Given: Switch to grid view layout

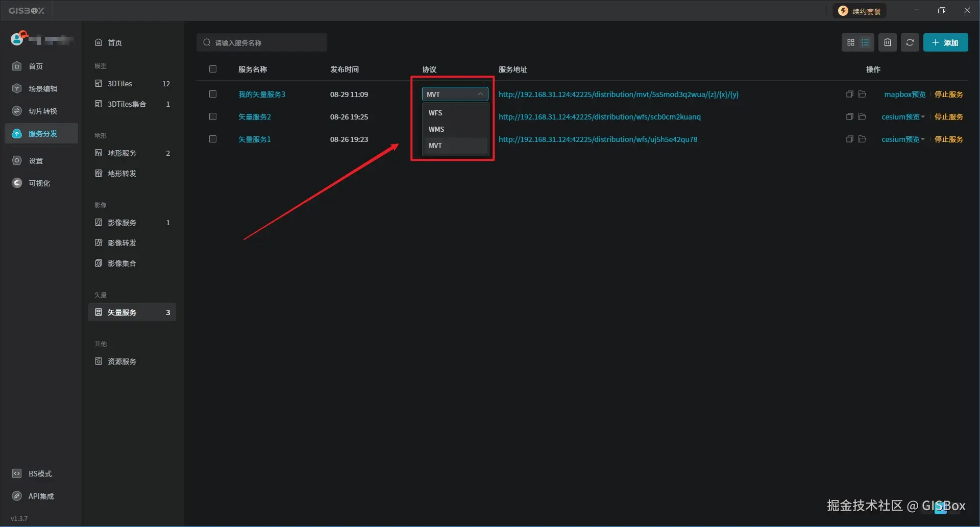Looking at the screenshot, I should (x=850, y=43).
